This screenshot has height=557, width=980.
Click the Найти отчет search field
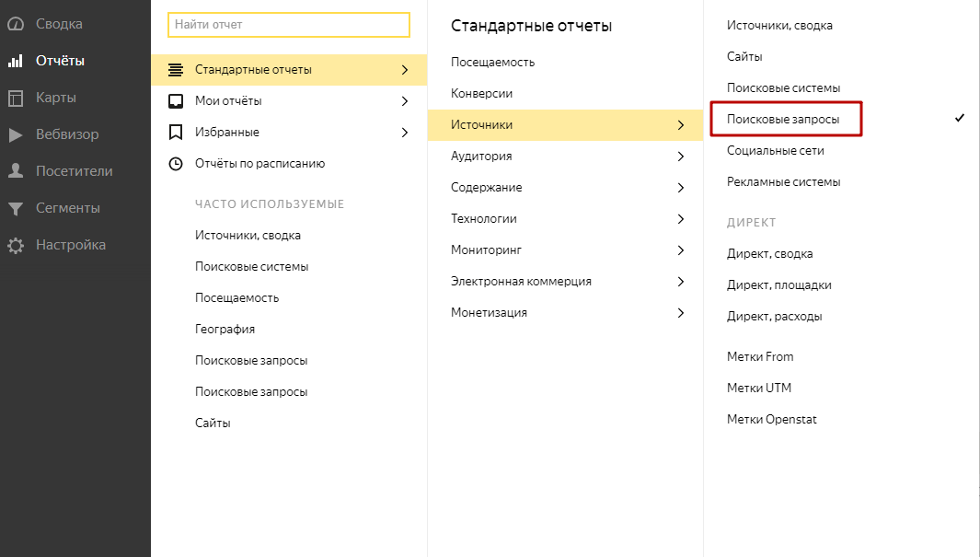tap(288, 25)
